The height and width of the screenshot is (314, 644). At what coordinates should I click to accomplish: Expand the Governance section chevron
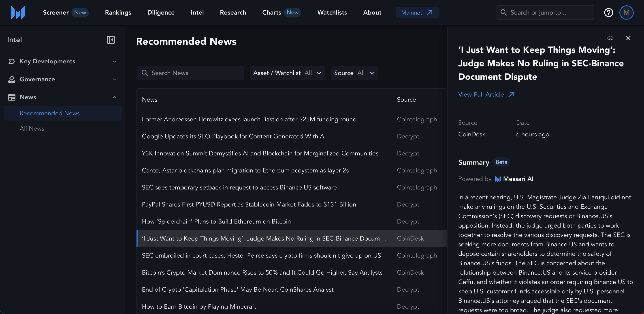pos(115,79)
